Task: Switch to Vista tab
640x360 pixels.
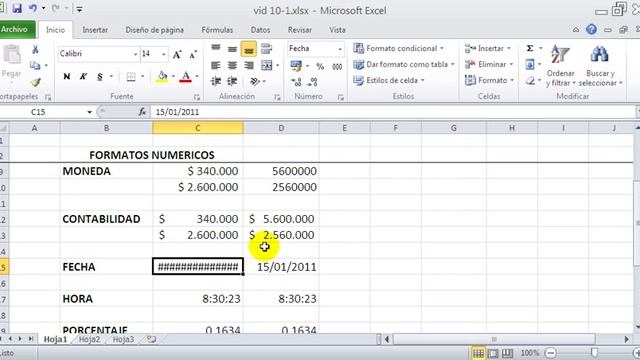Action: point(337,30)
